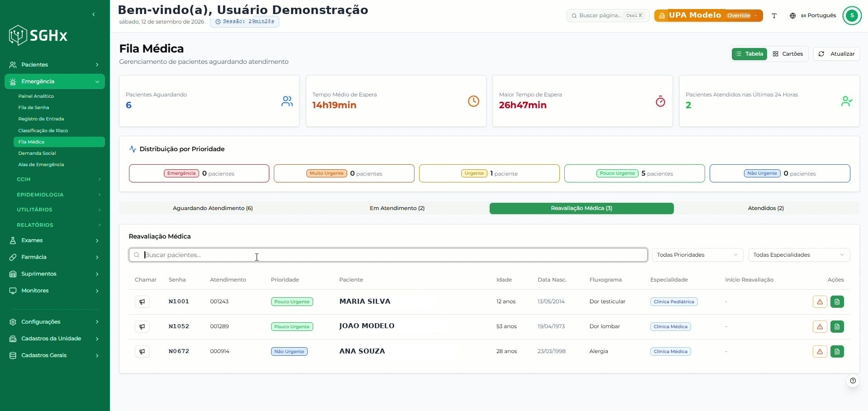
Task: Open the Todas Especialidades dropdown
Action: 799,255
